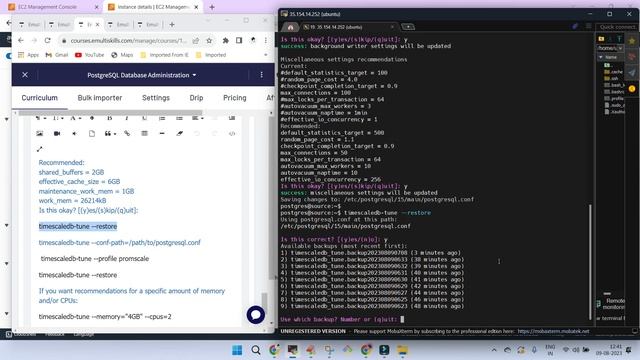Open the Gmail bookmark
This screenshot has height=360, width=640.
pos(57,55)
